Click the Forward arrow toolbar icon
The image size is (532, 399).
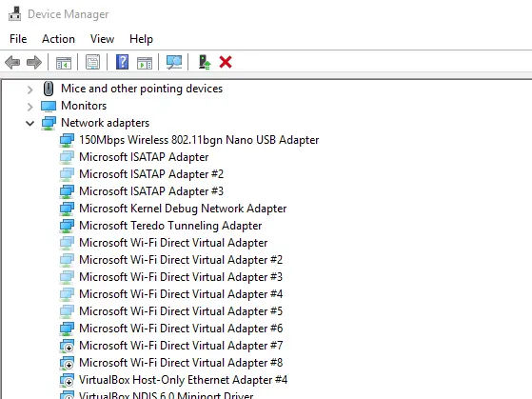[34, 63]
